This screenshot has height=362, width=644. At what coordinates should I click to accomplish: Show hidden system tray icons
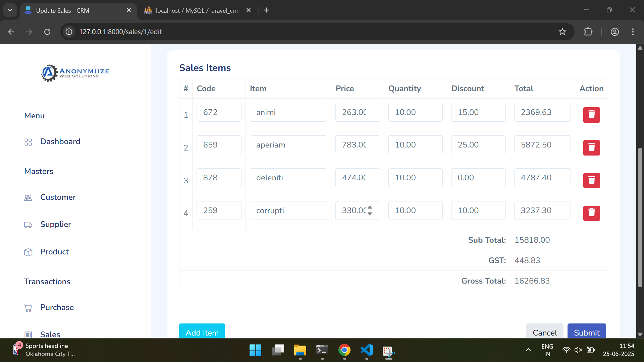(528, 350)
